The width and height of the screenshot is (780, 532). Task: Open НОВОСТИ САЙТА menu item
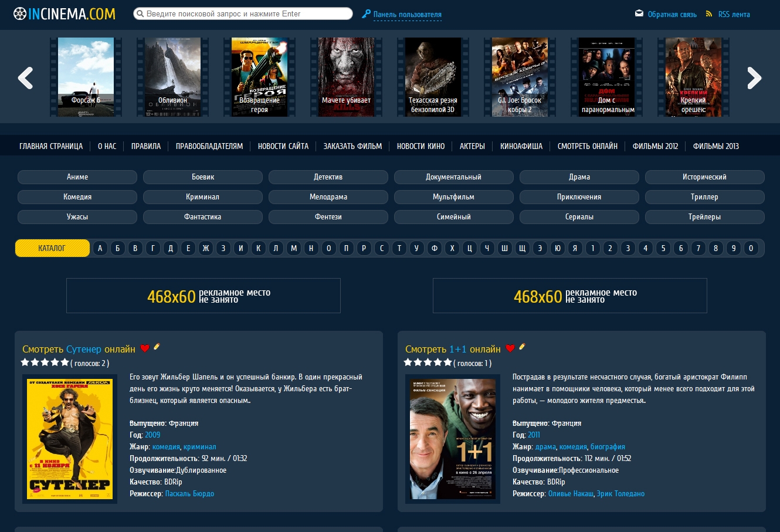point(283,147)
